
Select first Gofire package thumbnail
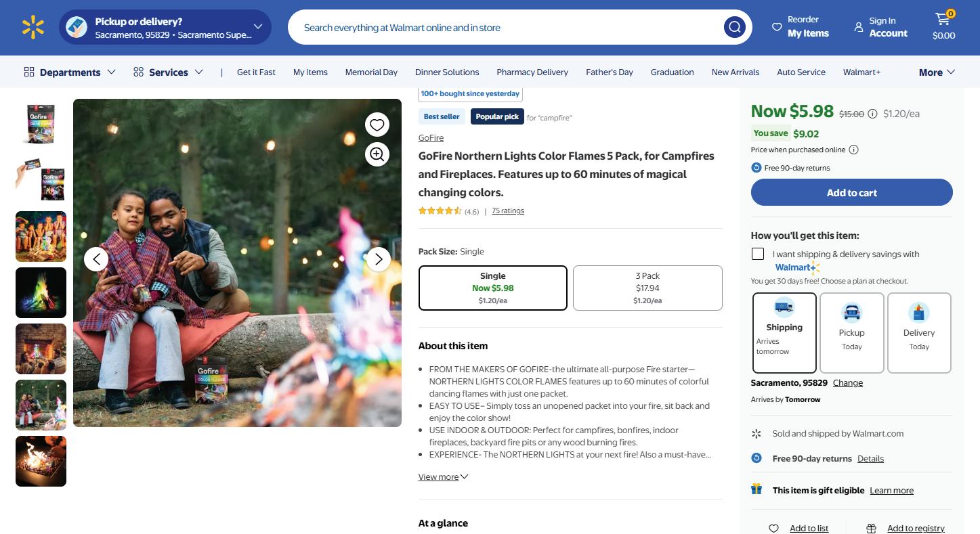pyautogui.click(x=41, y=125)
